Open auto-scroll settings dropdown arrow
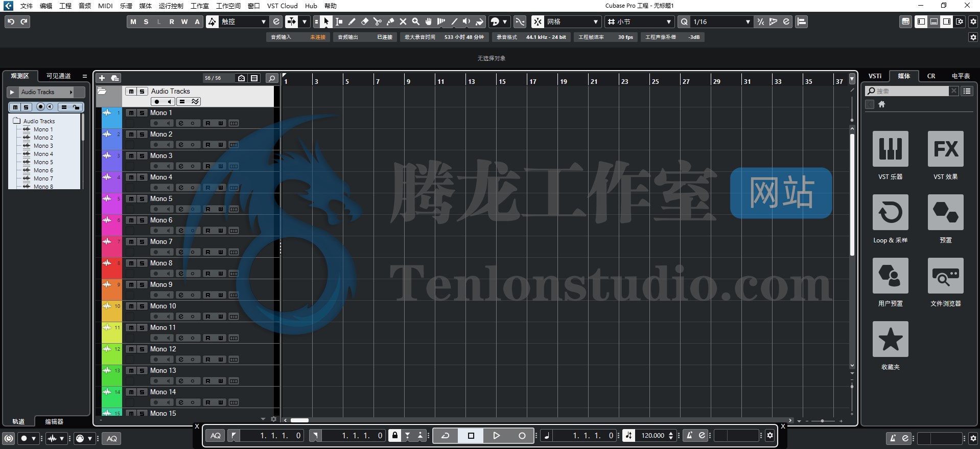 305,21
